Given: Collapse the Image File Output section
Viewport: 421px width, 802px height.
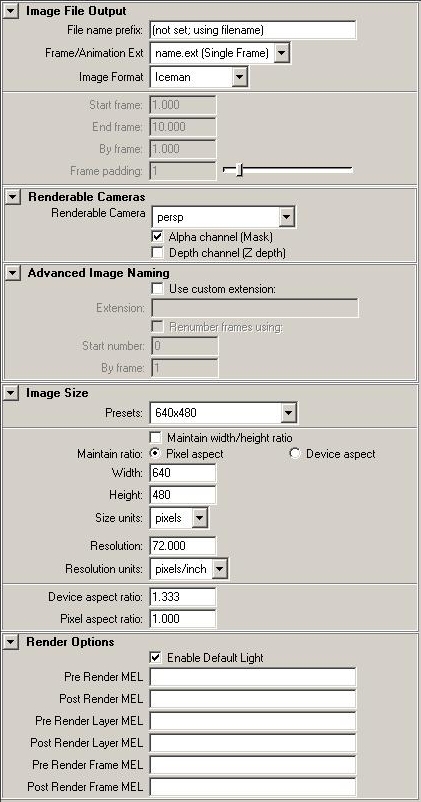Looking at the screenshot, I should (x=11, y=11).
